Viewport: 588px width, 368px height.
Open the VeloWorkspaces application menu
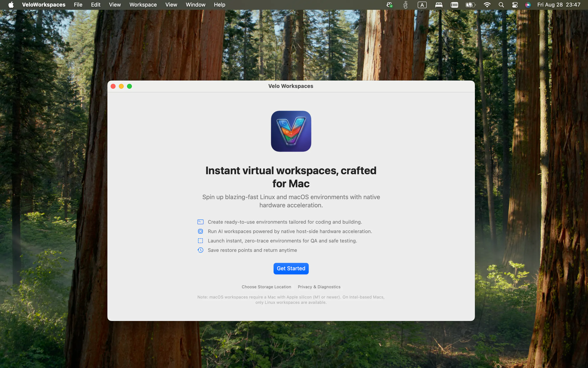[44, 5]
